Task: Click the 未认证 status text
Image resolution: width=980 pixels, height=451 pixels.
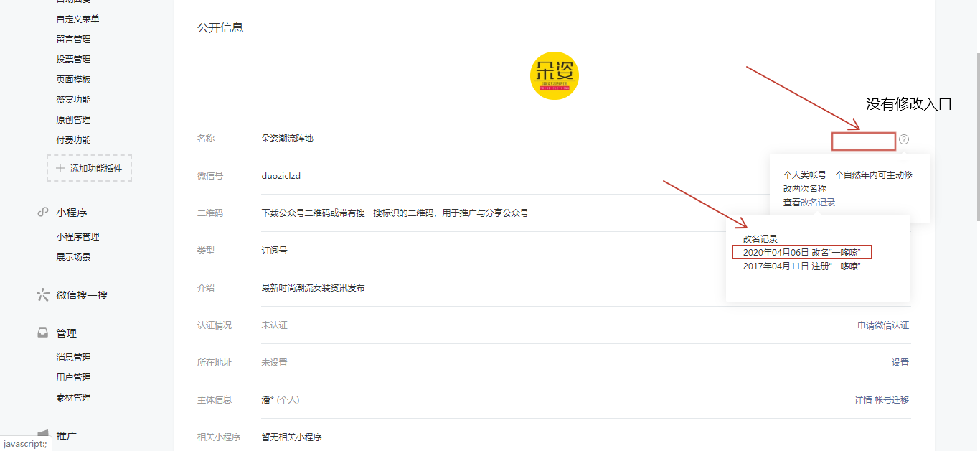Action: pos(274,325)
